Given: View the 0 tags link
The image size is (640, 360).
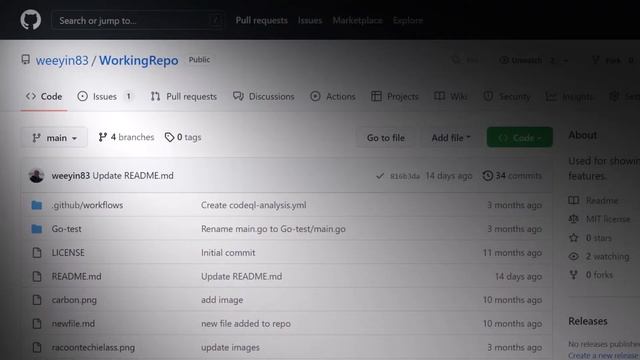Looking at the screenshot, I should 183,137.
